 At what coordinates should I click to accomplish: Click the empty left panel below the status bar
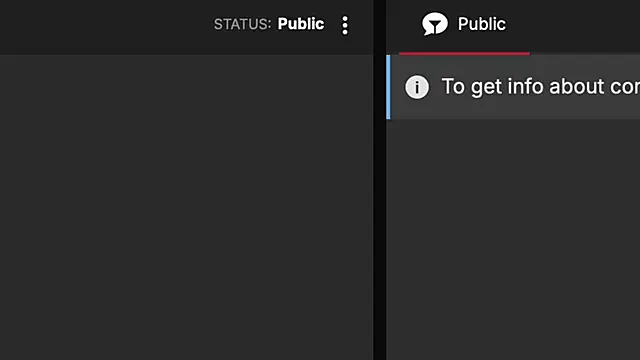pyautogui.click(x=187, y=207)
